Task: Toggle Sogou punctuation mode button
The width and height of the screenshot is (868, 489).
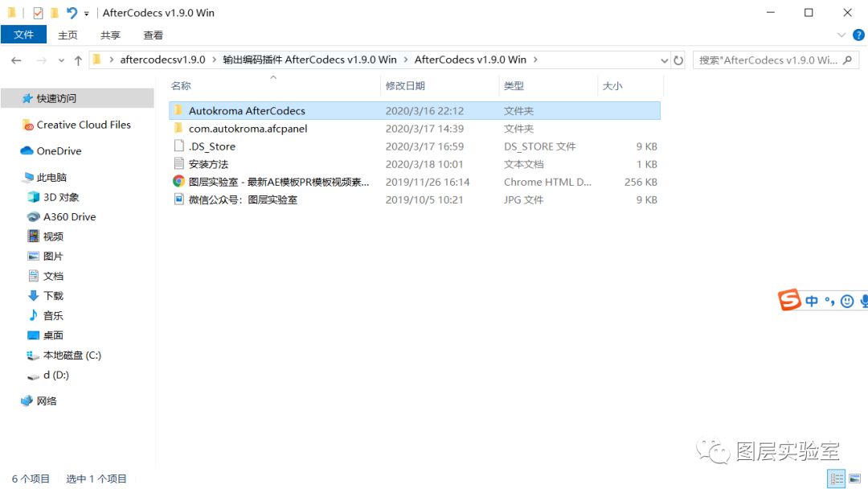Action: (x=829, y=301)
